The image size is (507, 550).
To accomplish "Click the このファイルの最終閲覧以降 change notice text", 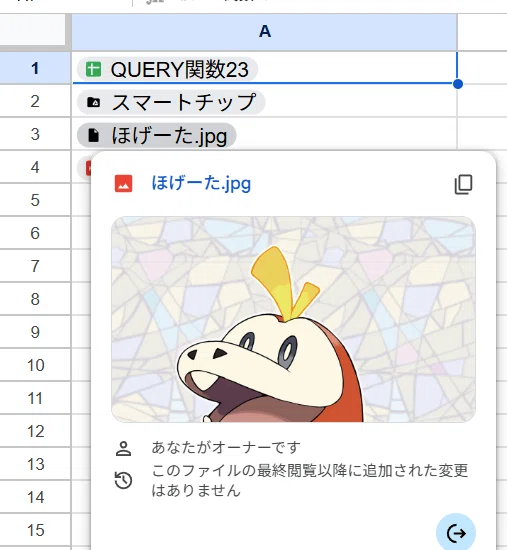I will (310, 480).
